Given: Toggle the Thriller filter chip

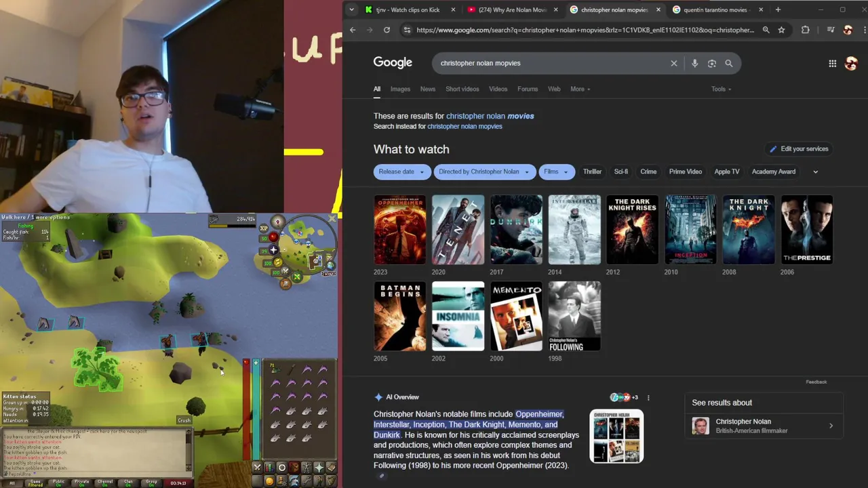Looking at the screenshot, I should [592, 171].
